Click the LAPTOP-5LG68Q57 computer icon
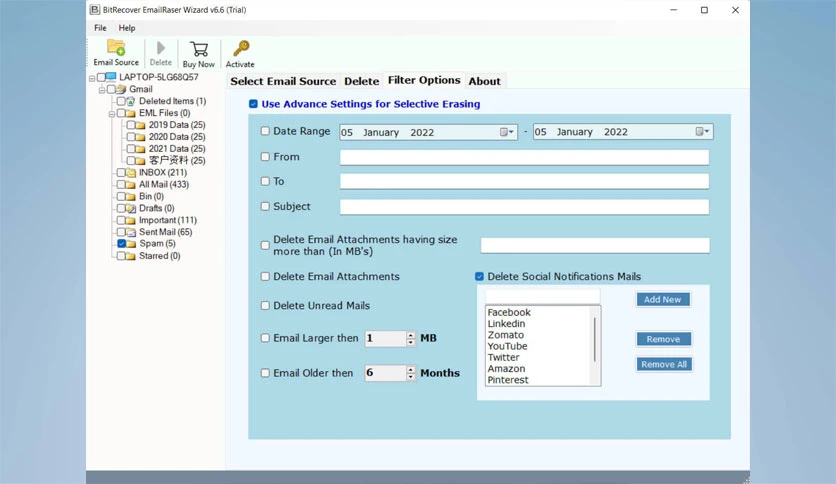Viewport: 836px width, 484px height. point(111,77)
